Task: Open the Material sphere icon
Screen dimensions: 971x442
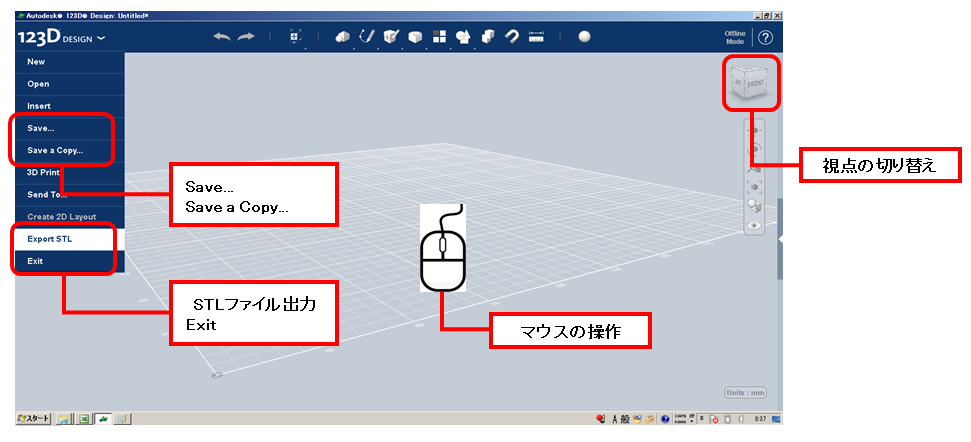Action: [584, 37]
